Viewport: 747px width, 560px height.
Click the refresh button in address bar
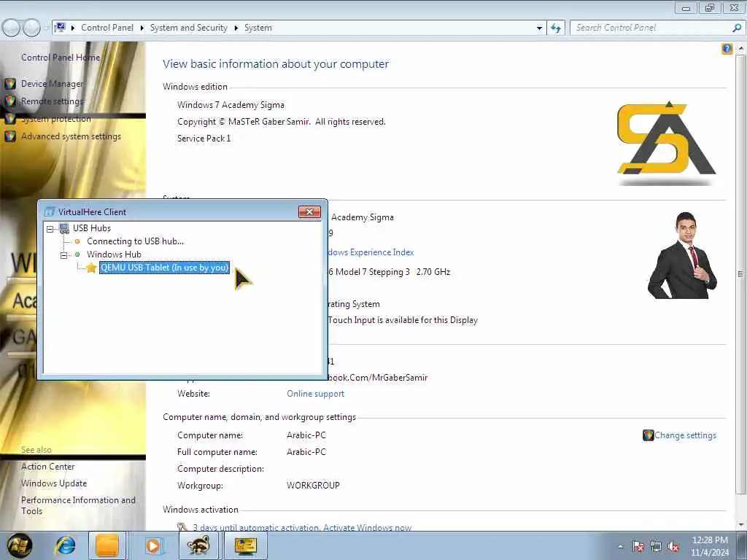[x=556, y=28]
